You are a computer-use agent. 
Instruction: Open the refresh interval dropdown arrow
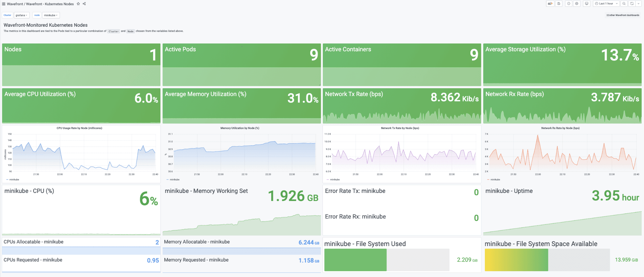coord(638,4)
